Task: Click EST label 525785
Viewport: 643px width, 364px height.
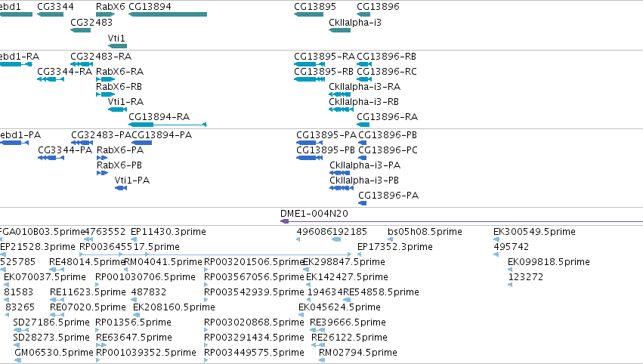Action: [x=17, y=262]
